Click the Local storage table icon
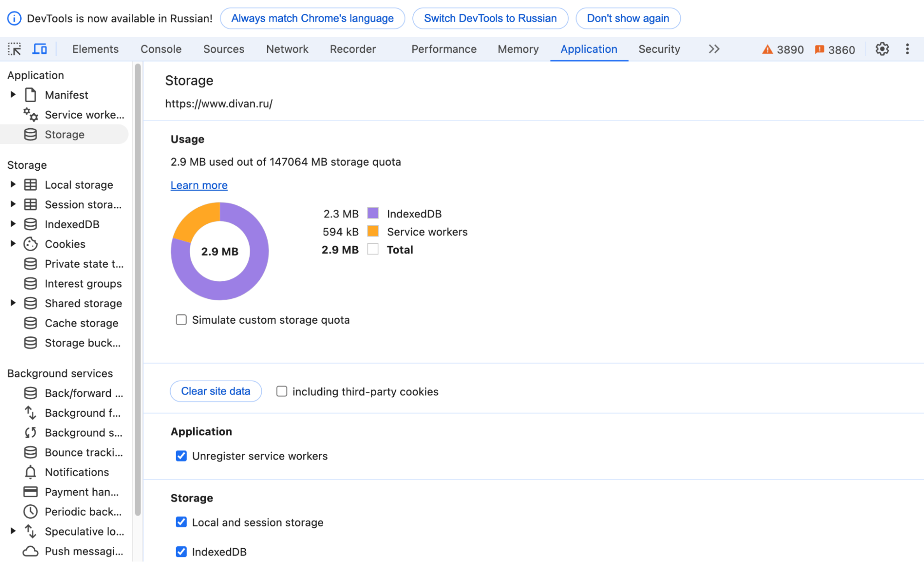The height and width of the screenshot is (562, 924). click(31, 185)
